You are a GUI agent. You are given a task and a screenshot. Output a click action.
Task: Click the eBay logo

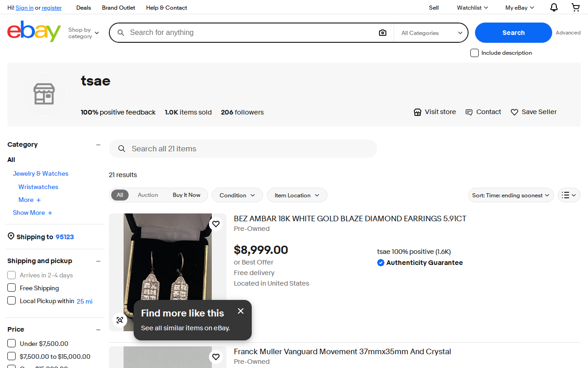tap(34, 31)
